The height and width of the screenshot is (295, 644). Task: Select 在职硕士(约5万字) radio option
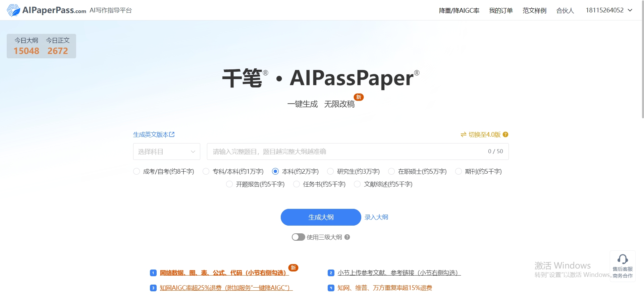[391, 171]
